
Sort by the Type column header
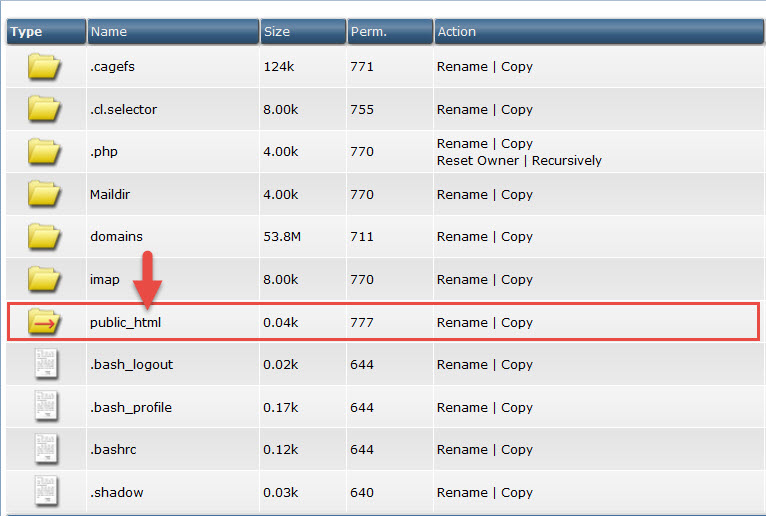coord(27,32)
